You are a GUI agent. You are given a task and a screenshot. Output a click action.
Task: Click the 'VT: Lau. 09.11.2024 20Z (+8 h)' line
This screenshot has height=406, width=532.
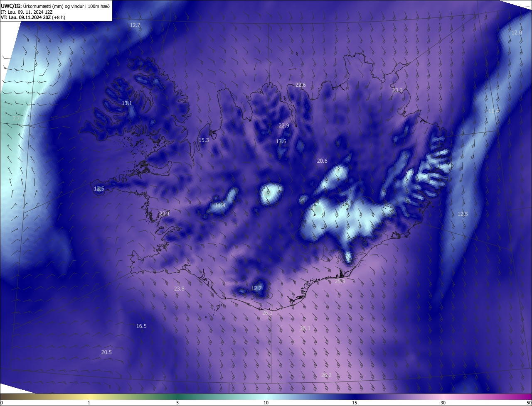[33, 17]
